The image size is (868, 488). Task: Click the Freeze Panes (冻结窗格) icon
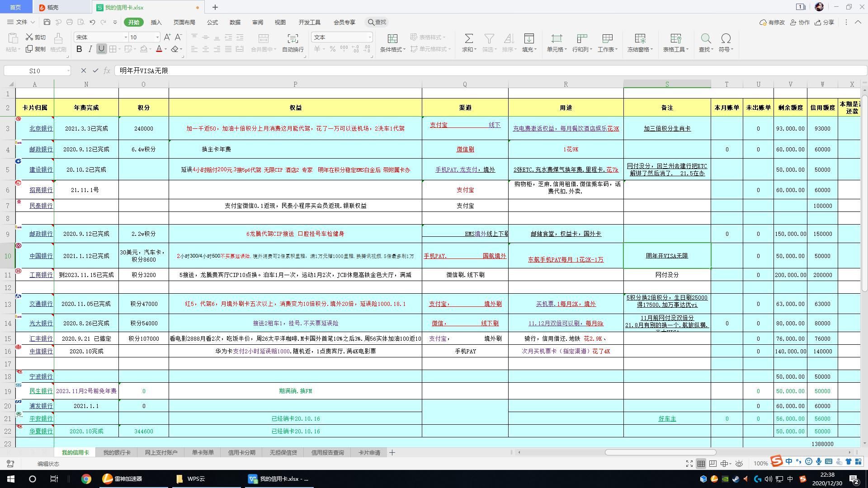pyautogui.click(x=640, y=39)
